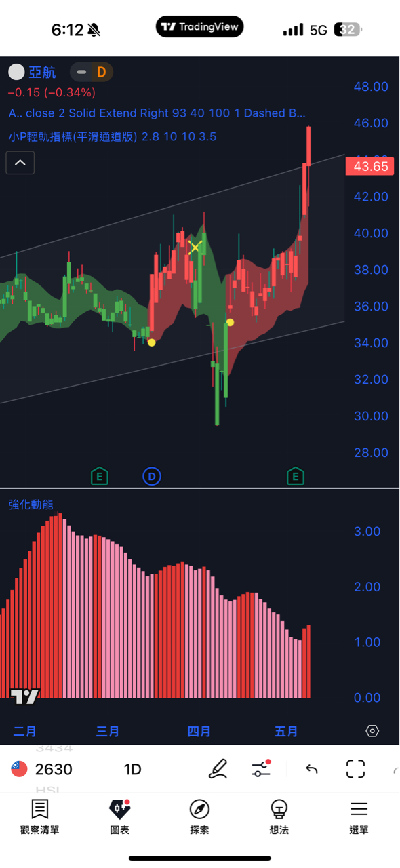Tap the undo arrow icon
400x868 pixels.
coord(312,769)
